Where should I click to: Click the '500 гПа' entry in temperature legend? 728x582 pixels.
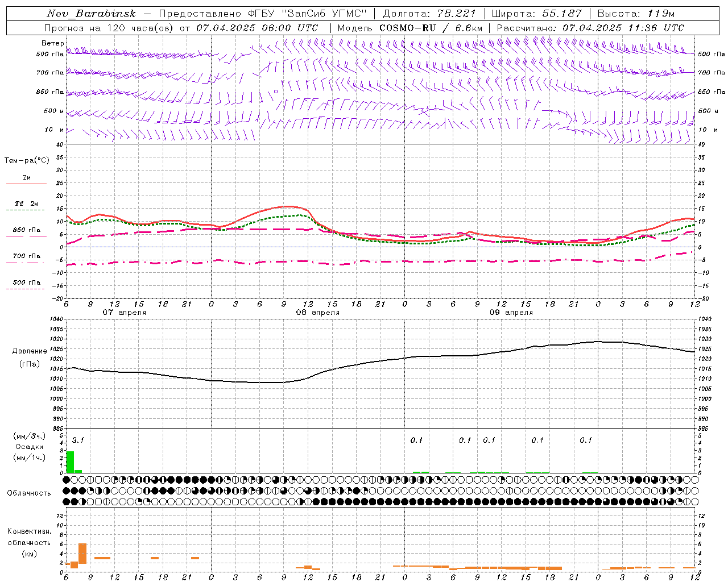click(26, 282)
